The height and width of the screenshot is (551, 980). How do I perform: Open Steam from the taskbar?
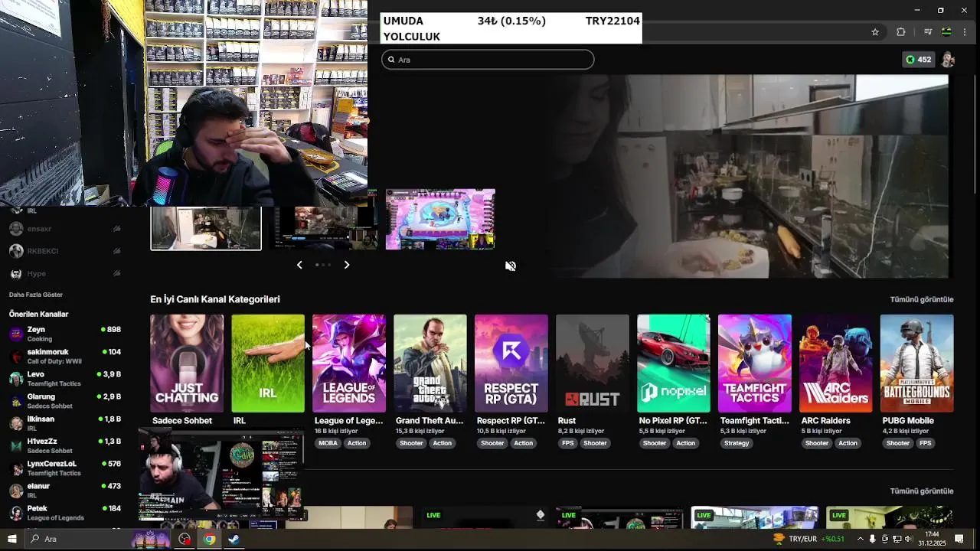(x=234, y=539)
